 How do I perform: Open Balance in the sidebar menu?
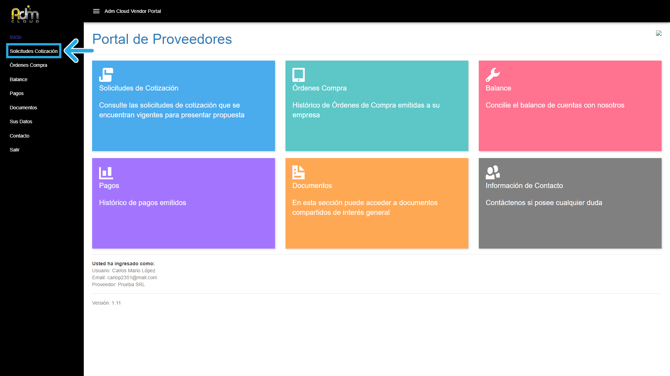tap(18, 79)
